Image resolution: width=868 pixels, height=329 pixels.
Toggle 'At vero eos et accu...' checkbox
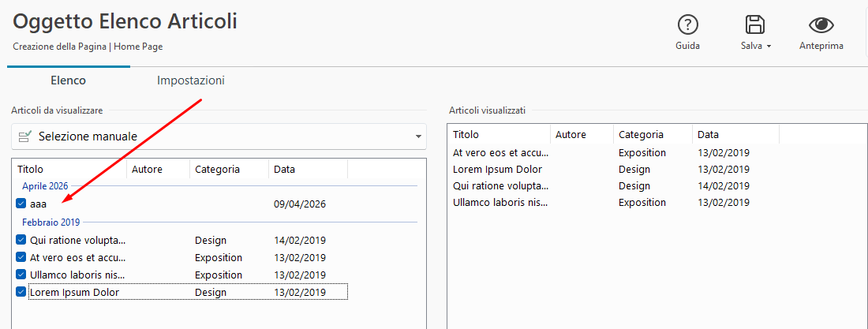(21, 257)
